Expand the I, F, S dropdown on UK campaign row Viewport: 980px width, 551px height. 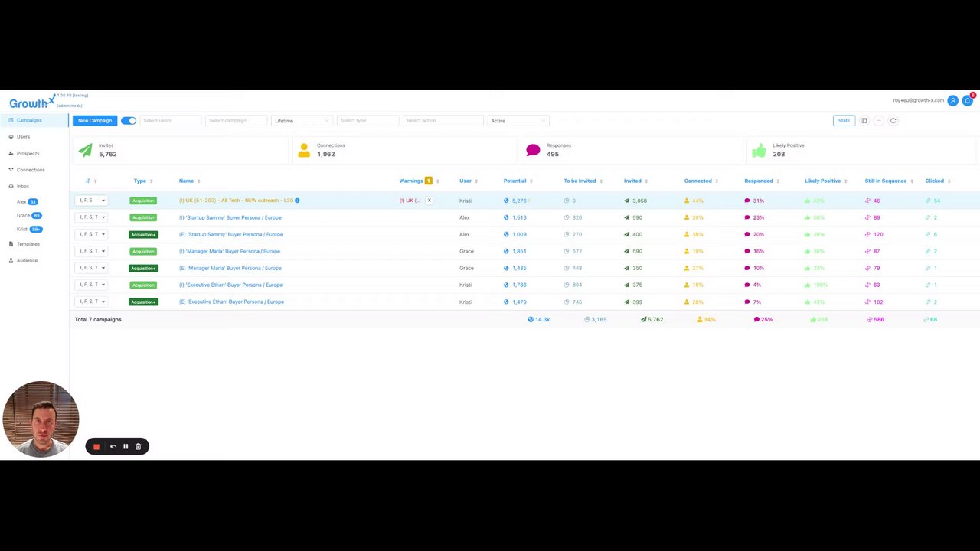(91, 201)
